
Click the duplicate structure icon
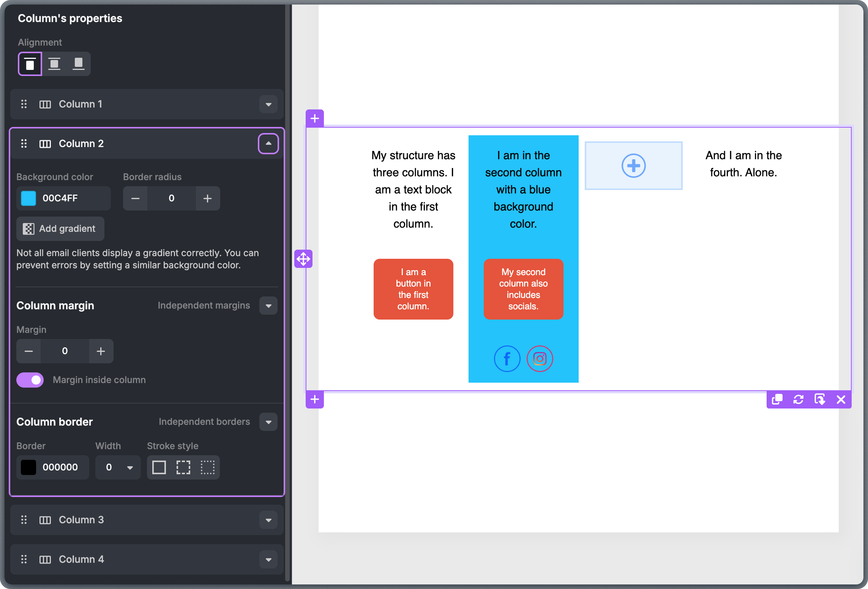click(777, 399)
